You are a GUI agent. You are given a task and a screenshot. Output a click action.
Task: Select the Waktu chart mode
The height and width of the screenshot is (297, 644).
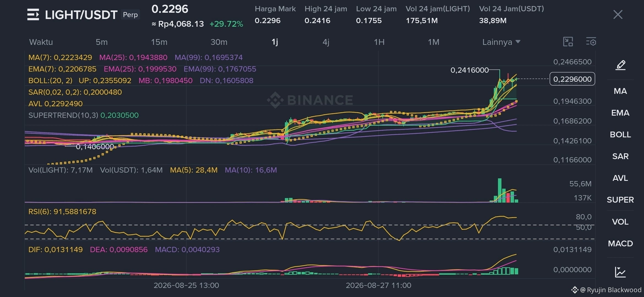(41, 42)
